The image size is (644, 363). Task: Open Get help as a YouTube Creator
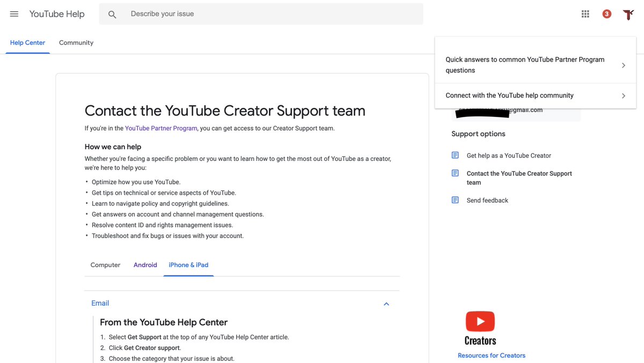(x=509, y=155)
